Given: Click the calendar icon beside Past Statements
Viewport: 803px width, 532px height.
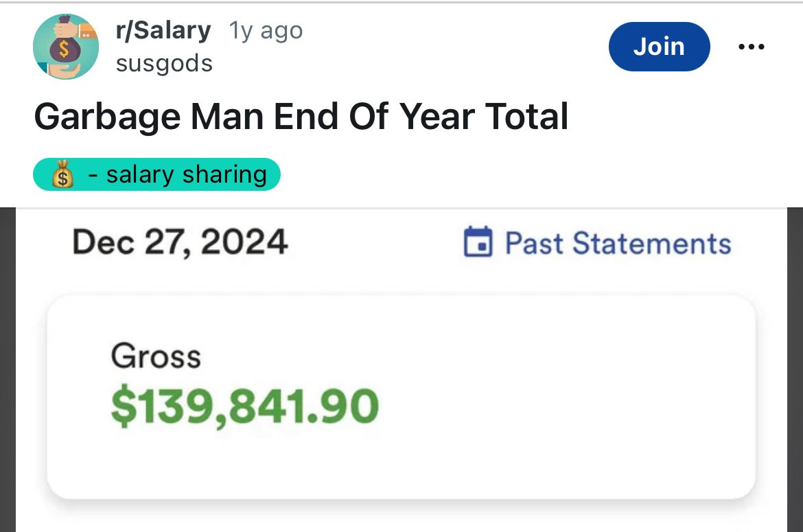Looking at the screenshot, I should [x=478, y=242].
